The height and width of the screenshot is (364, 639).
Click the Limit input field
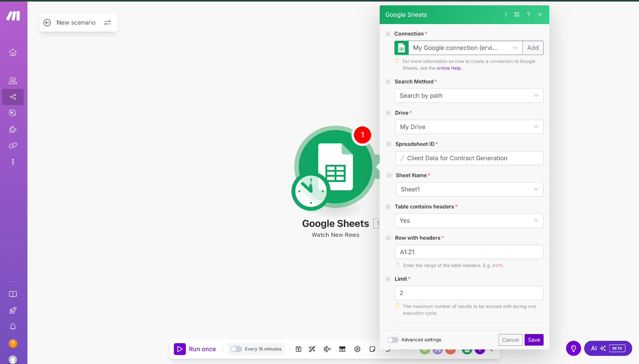tap(469, 293)
